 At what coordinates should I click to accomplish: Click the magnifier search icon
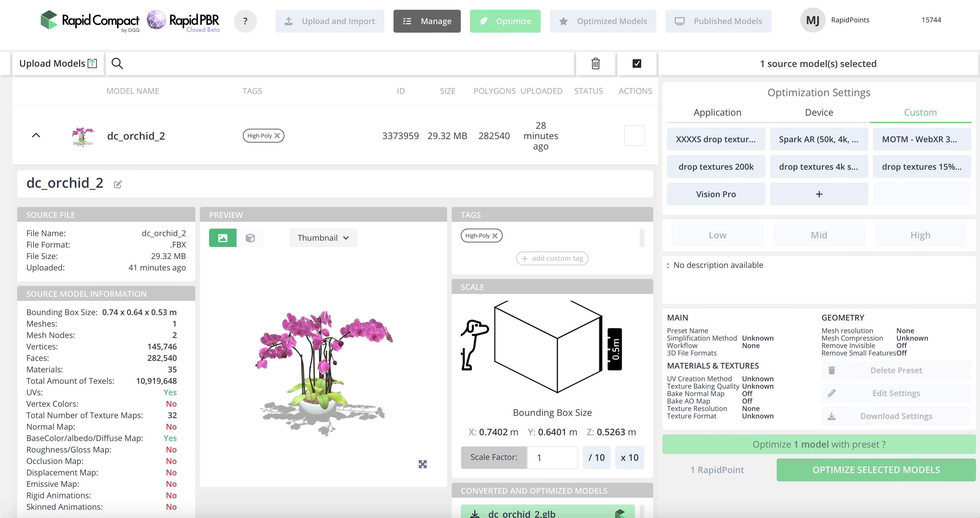click(117, 64)
